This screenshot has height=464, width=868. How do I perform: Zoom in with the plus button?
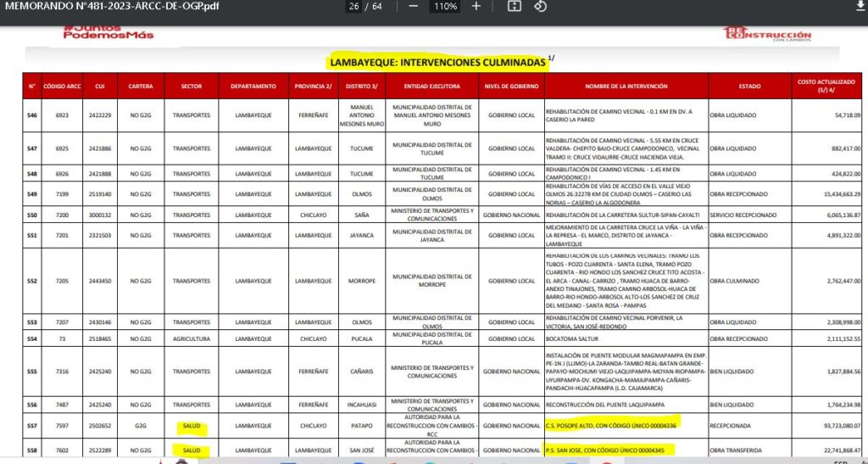pyautogui.click(x=476, y=6)
